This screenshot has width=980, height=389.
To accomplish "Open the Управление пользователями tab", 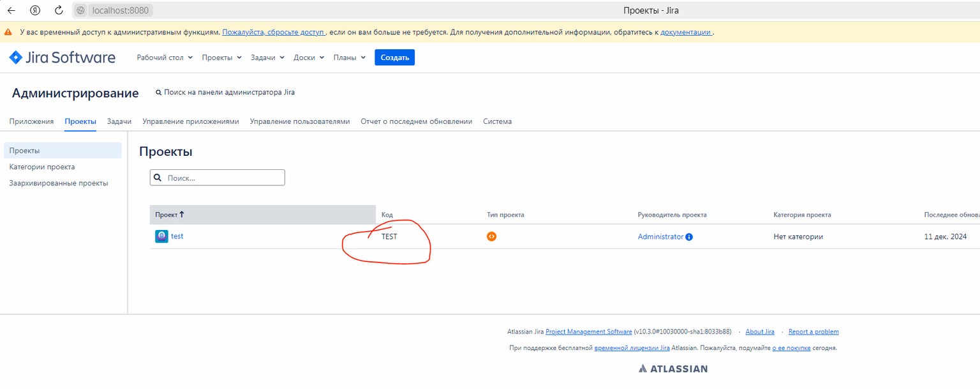I will [x=299, y=121].
